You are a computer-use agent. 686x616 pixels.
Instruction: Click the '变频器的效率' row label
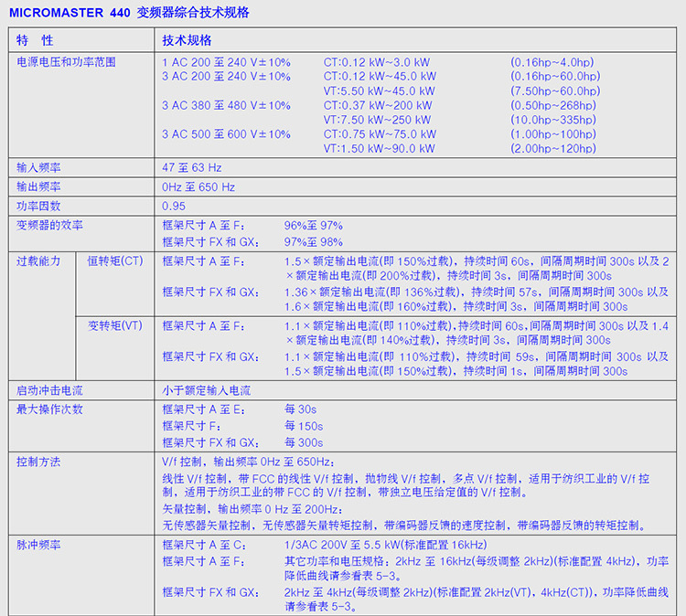(49, 225)
